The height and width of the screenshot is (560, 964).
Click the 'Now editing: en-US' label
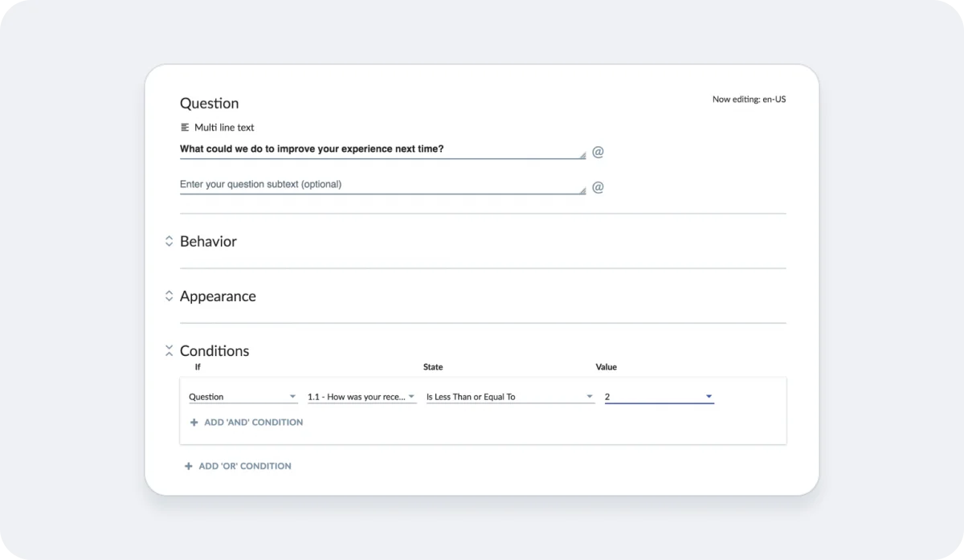pyautogui.click(x=749, y=100)
